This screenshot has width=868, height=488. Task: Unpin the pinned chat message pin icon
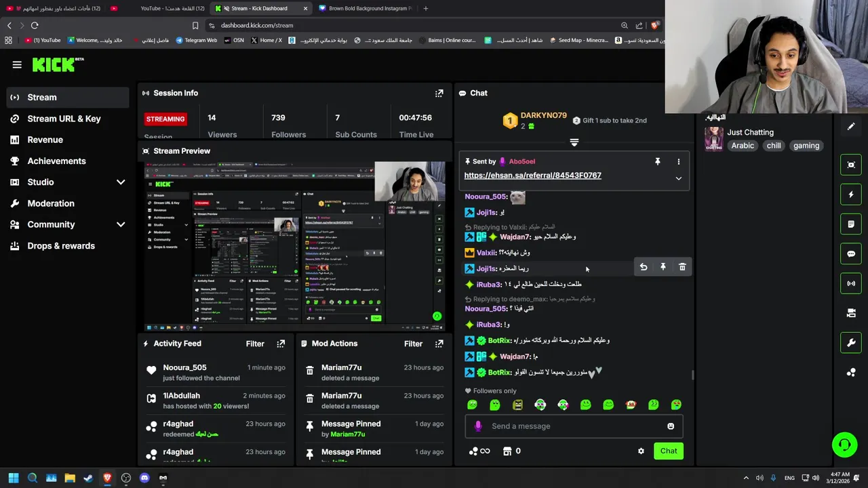click(x=657, y=161)
